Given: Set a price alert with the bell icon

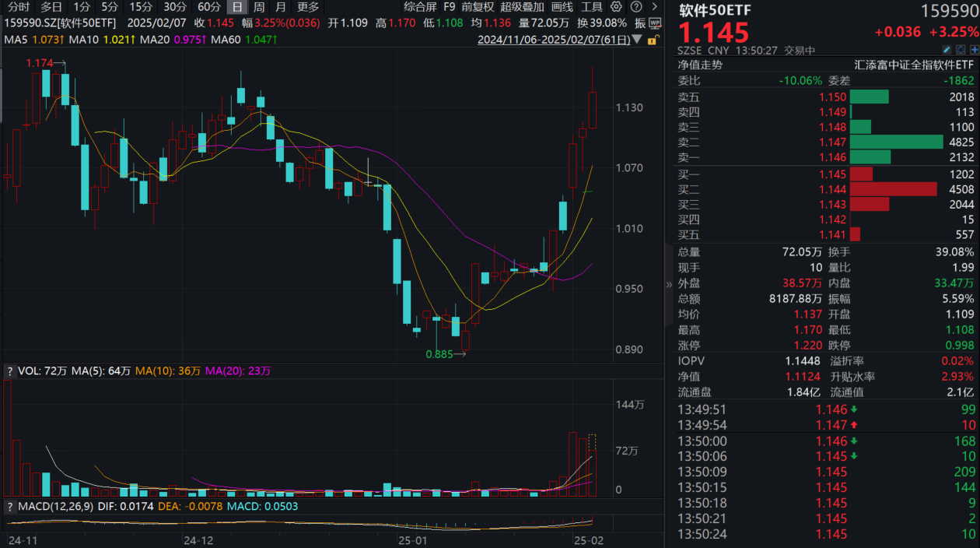Looking at the screenshot, I should 961,49.
